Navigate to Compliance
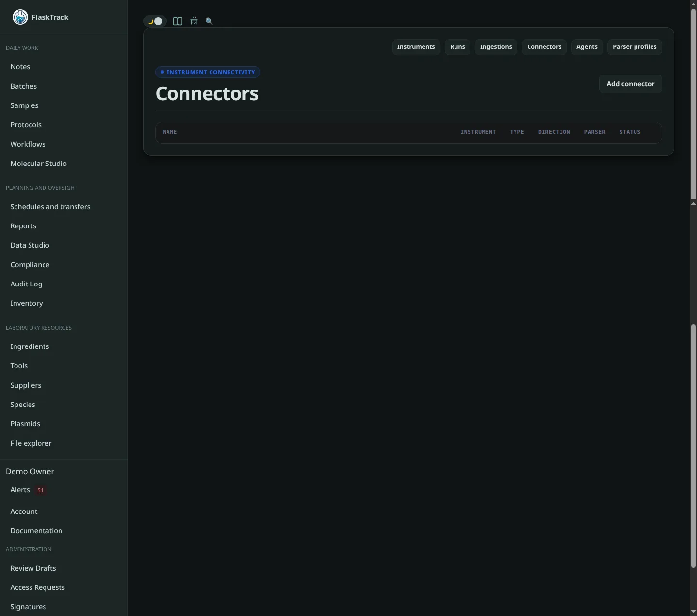Viewport: 697px width, 616px height. click(63, 265)
